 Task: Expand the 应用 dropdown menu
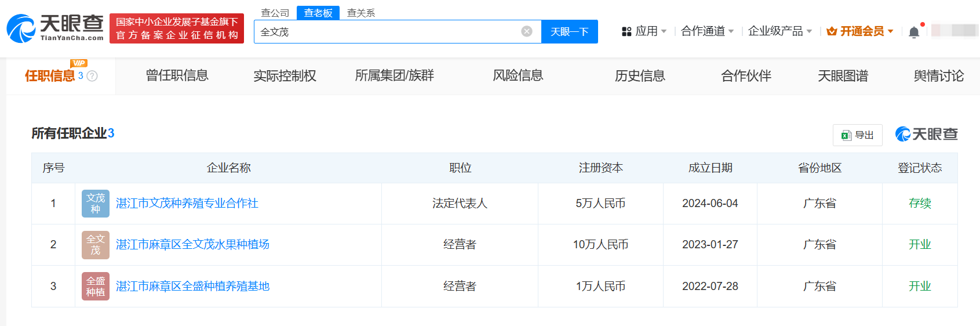click(644, 31)
